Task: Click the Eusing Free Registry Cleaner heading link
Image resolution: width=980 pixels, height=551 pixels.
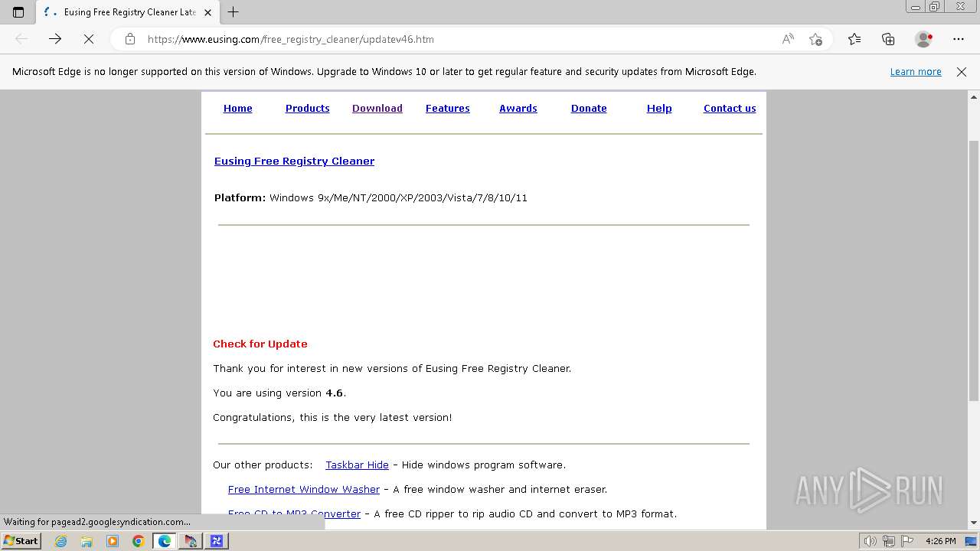Action: click(x=294, y=161)
